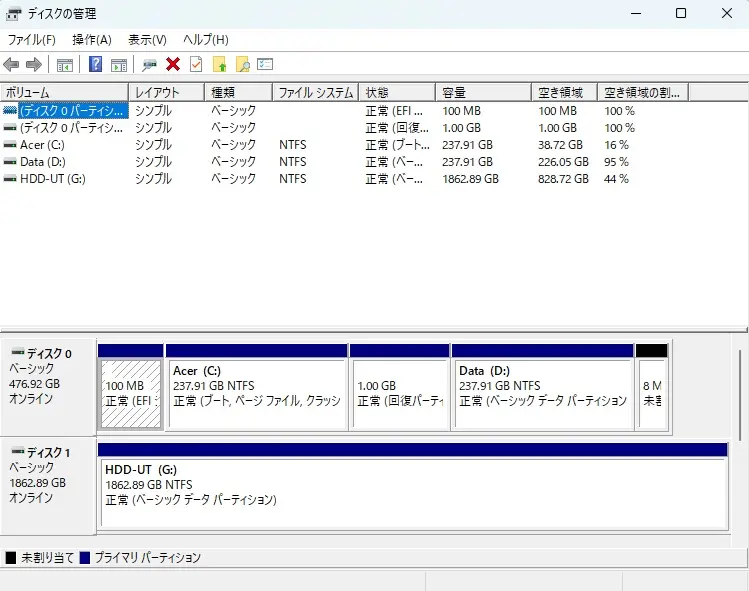Click the Disk Management title bar icon
Viewport: 749px width, 591px height.
tap(13, 14)
